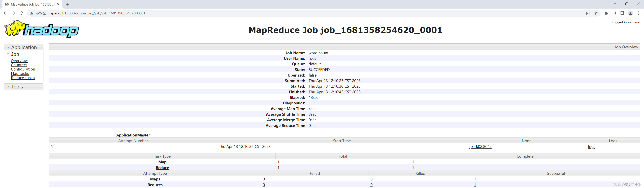Viewport: 644px width, 188px height.
Task: Click the Job Overview panel header
Action: pos(345,47)
